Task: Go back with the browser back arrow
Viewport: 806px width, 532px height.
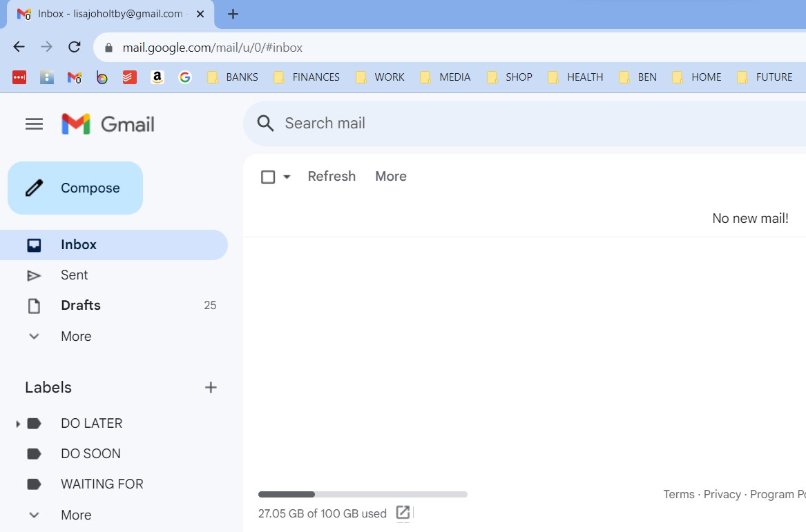Action: coord(19,47)
